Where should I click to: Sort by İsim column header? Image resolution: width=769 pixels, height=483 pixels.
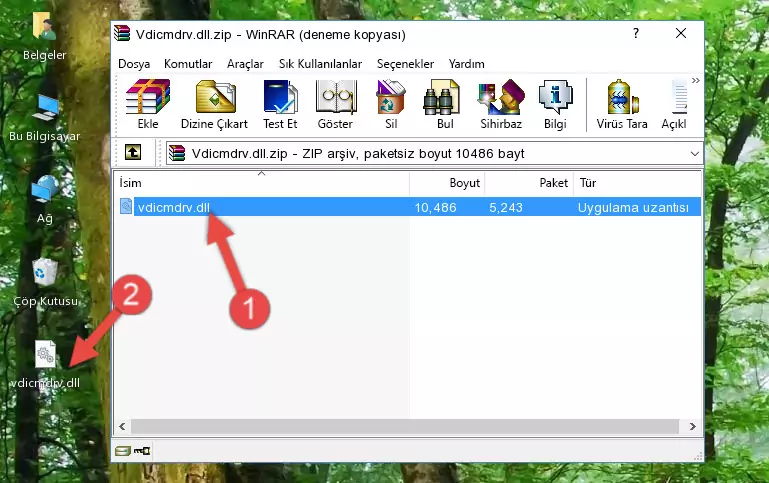(x=261, y=183)
